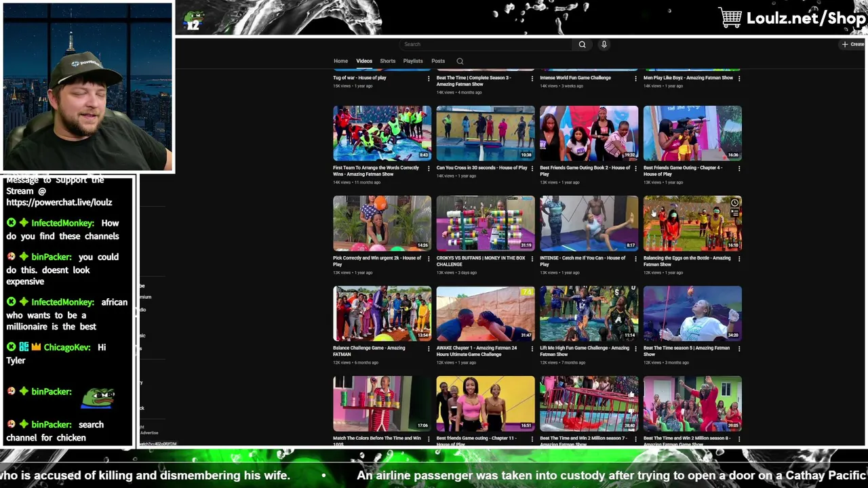Open options for Best Friends Game Outing Book 2
This screenshot has height=488, width=868.
coord(635,169)
